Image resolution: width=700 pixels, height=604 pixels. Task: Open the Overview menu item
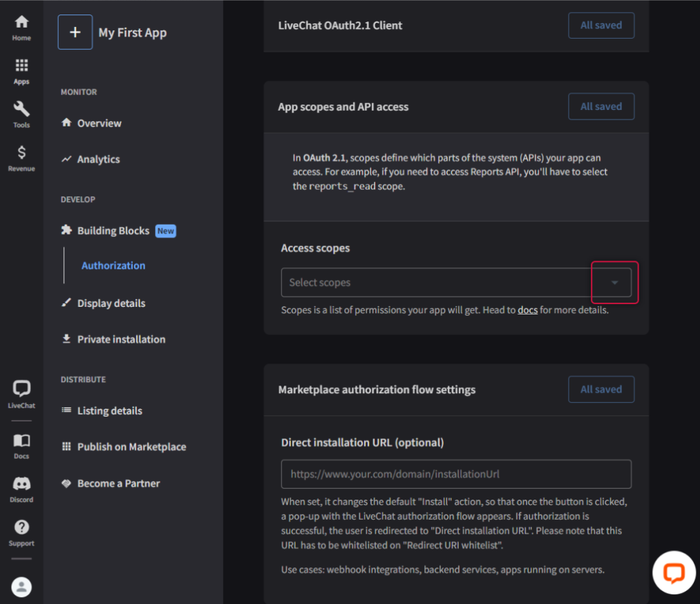point(99,123)
